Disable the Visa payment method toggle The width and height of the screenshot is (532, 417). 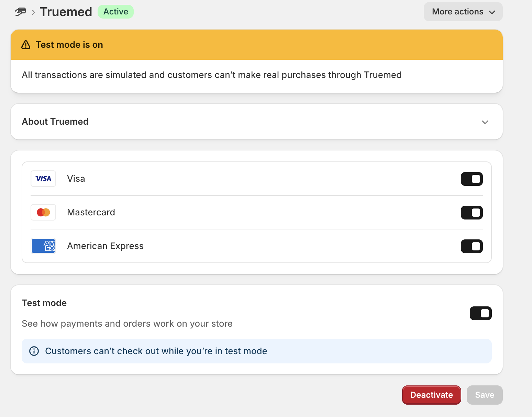tap(472, 179)
